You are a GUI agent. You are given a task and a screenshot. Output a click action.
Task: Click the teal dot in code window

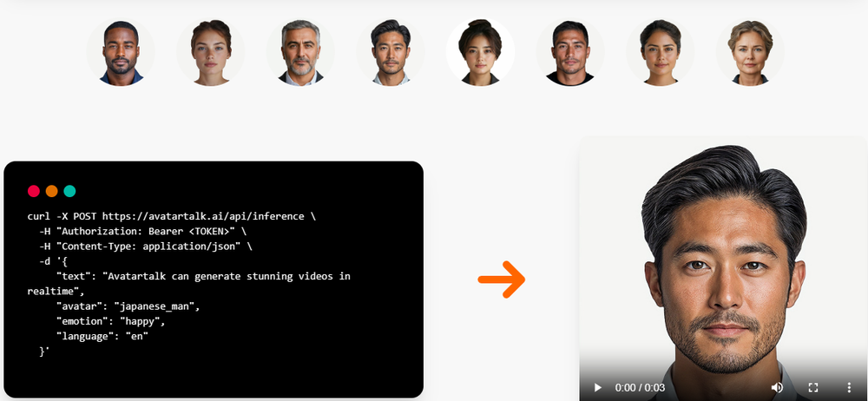[x=69, y=191]
